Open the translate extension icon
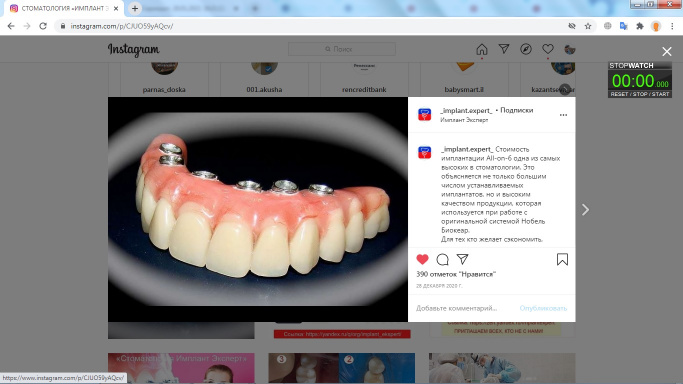Screen dimensions: 683x384 [x=623, y=26]
